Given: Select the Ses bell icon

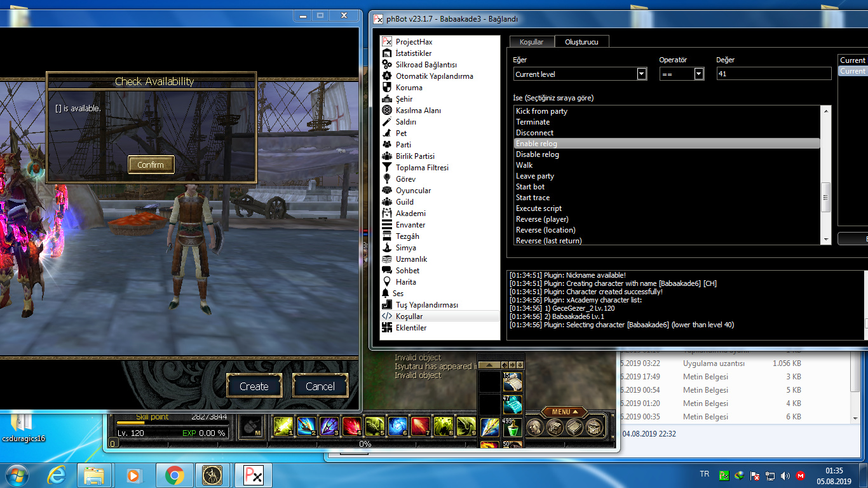Looking at the screenshot, I should coord(385,294).
